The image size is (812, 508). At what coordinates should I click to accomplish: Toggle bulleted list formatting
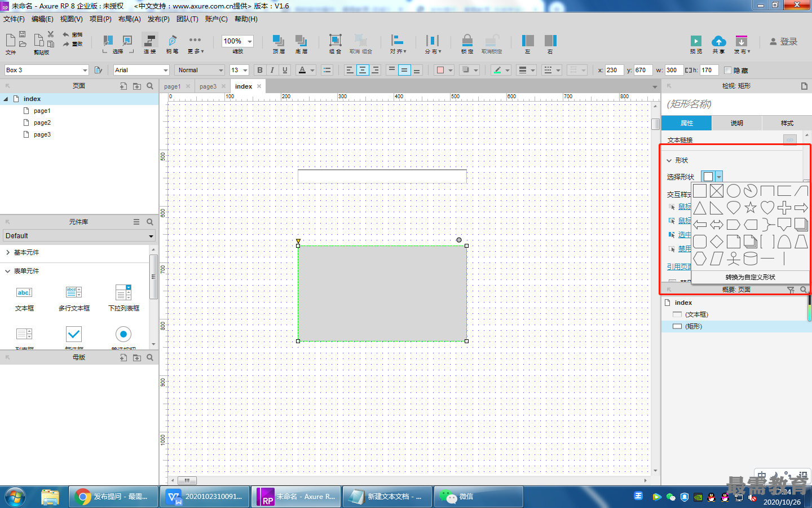click(x=327, y=70)
